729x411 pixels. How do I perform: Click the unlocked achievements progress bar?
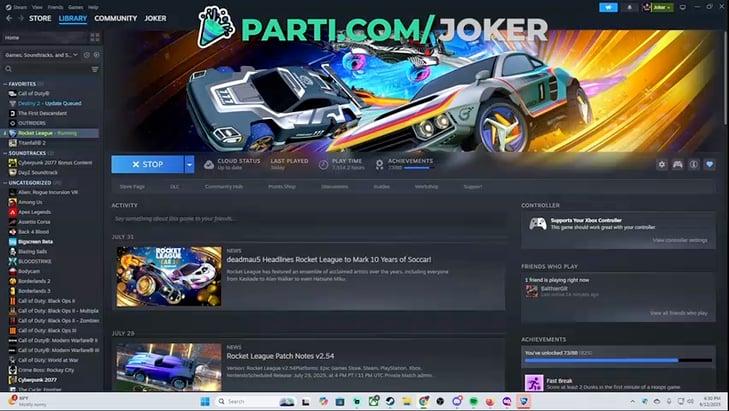(618, 360)
